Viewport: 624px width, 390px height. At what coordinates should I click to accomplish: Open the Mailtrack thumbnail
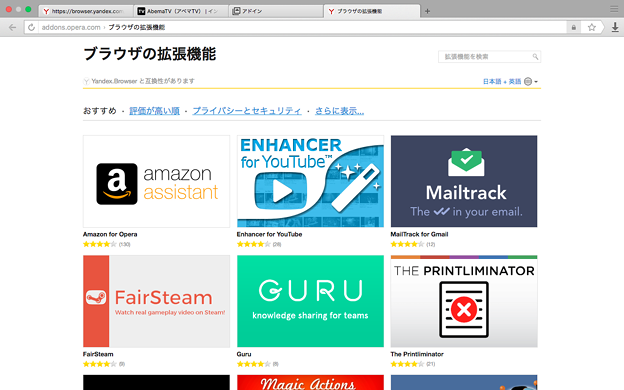[x=464, y=181]
